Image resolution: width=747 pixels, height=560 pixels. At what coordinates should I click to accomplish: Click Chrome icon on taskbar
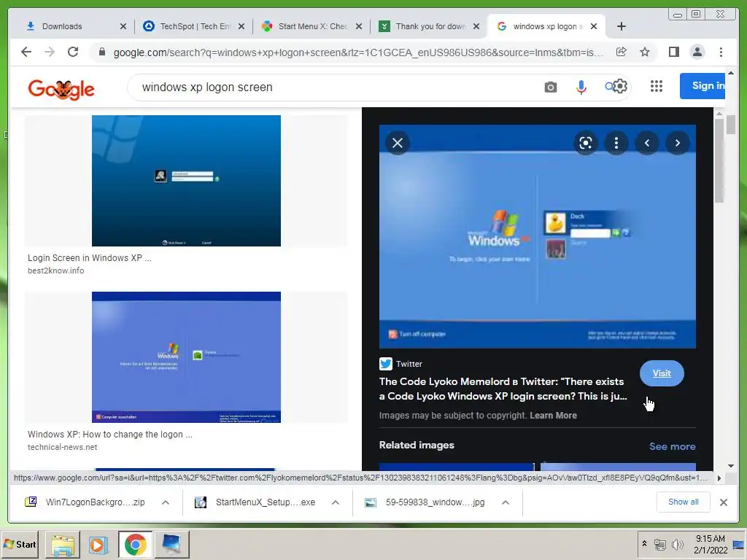(x=135, y=544)
